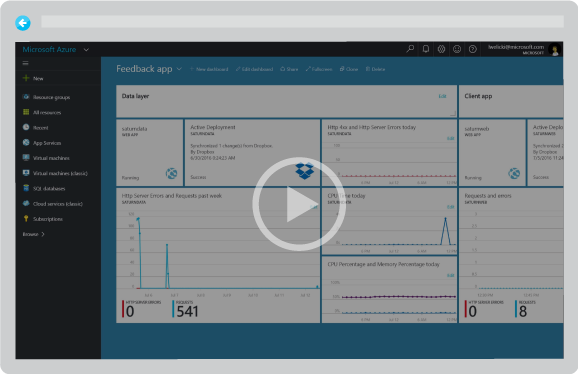Click Delete dashboard button

tap(375, 69)
